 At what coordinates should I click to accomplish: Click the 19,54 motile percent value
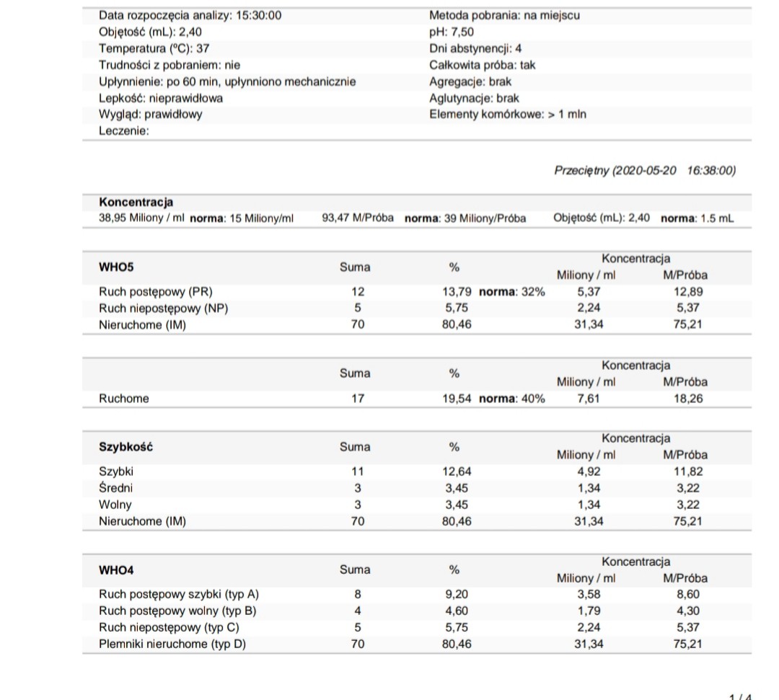(457, 398)
